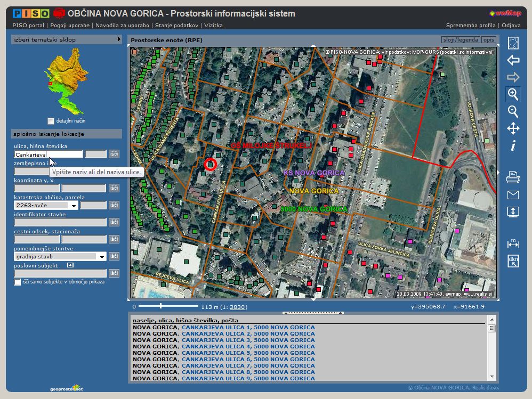
Task: Click the envelope email icon
Action: click(x=513, y=194)
